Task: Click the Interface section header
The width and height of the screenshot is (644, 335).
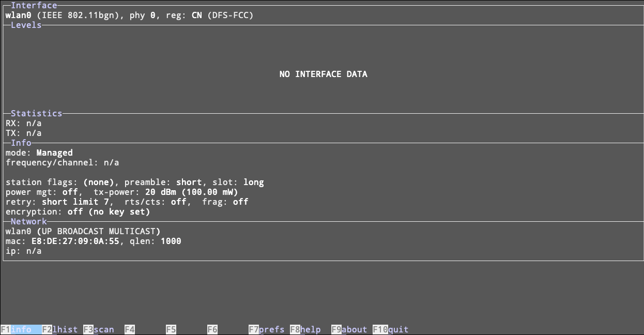Action: click(x=34, y=5)
